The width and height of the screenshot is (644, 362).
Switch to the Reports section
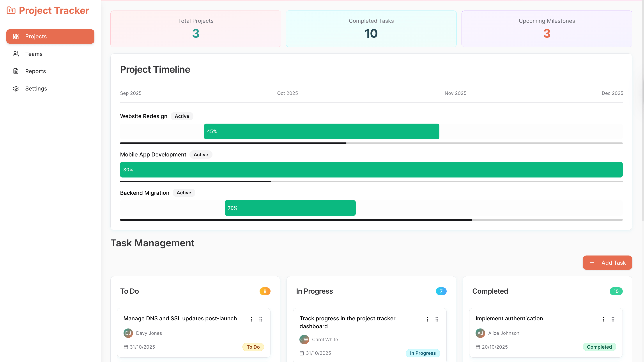(35, 71)
